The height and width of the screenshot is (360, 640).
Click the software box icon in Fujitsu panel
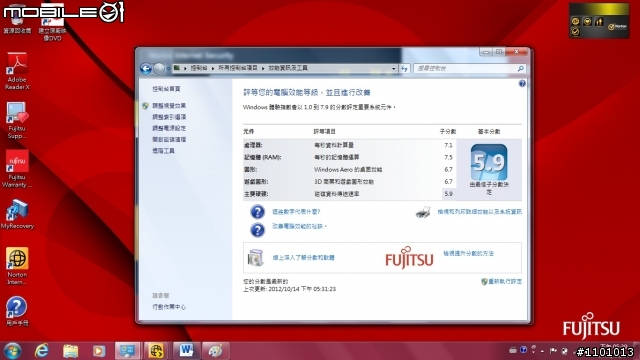coord(256,258)
